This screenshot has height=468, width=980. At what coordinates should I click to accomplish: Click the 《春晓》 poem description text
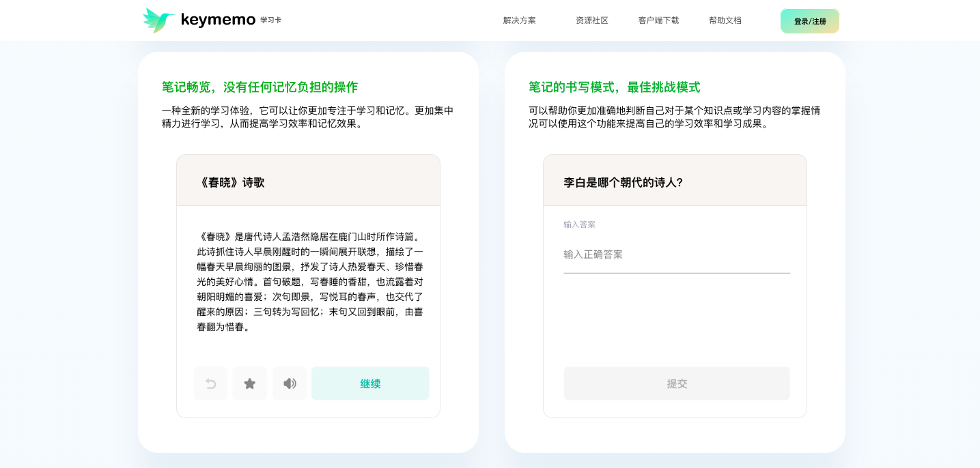[x=309, y=282]
